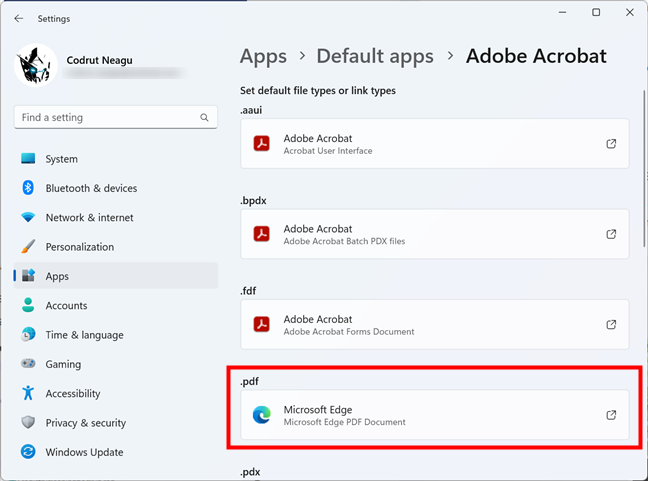Open Bluetooth & devices category

coord(91,188)
